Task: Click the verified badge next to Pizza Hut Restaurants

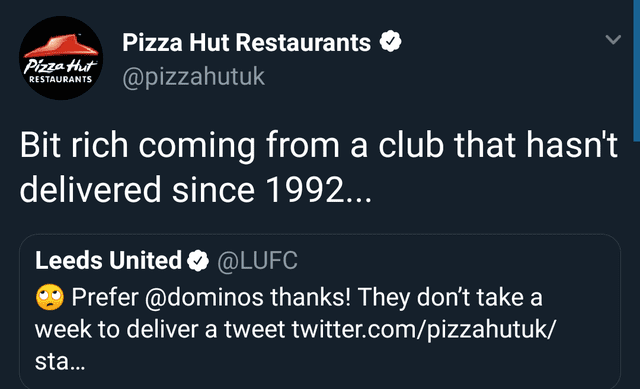Action: coord(391,41)
